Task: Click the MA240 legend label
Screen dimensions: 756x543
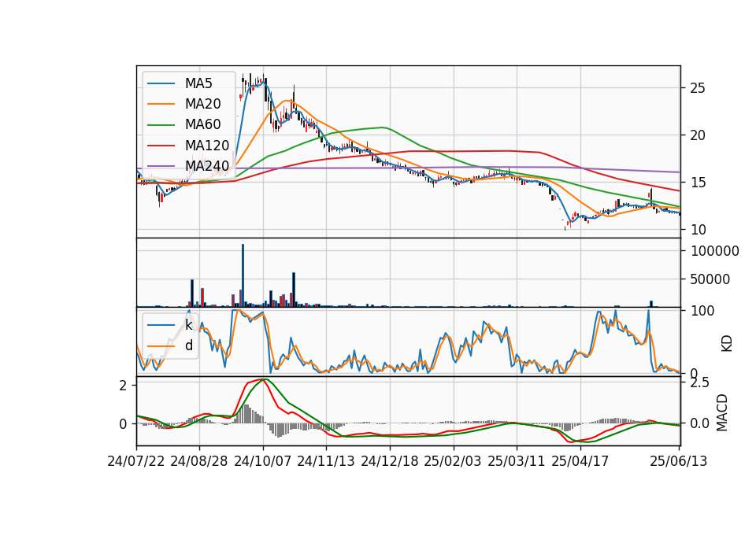Action: (207, 166)
